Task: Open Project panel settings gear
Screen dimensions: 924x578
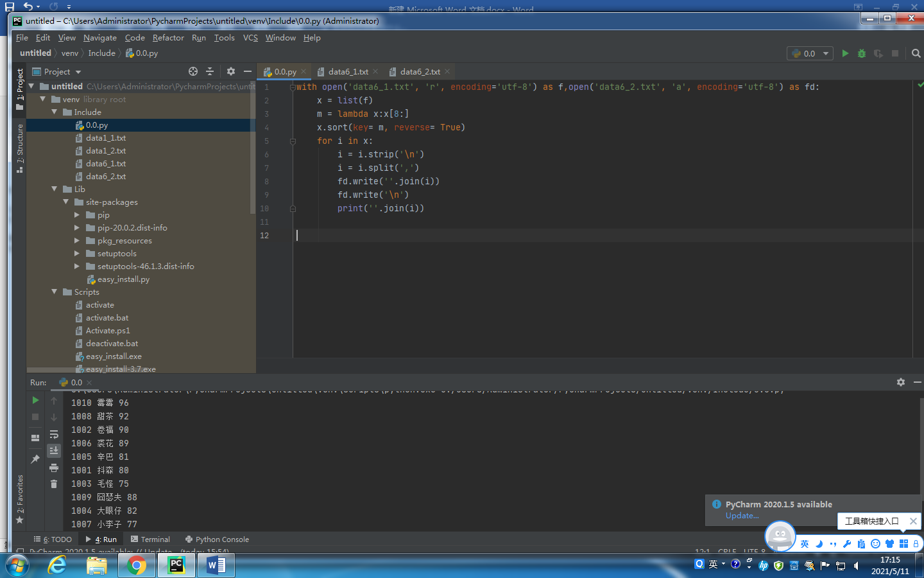Action: click(x=231, y=71)
